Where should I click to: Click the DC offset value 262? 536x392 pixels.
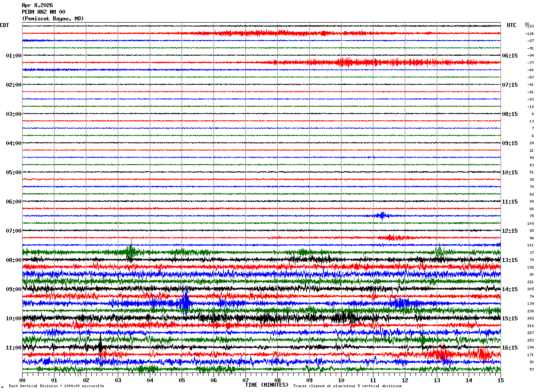(530, 319)
